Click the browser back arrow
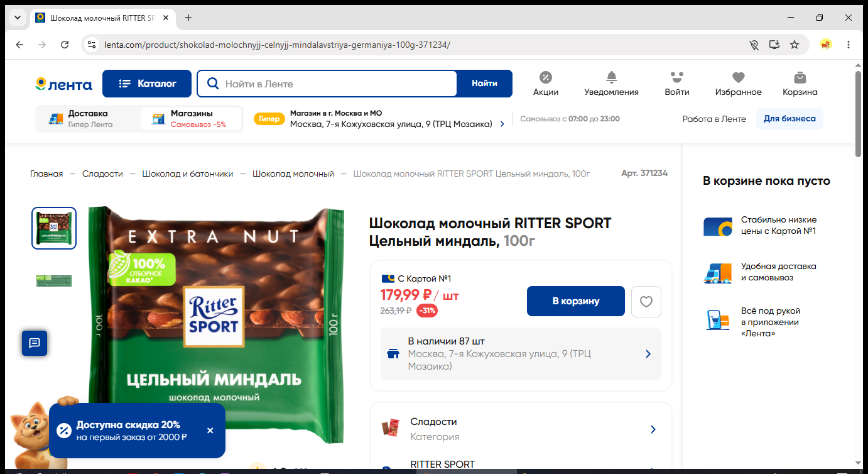The width and height of the screenshot is (868, 474). click(19, 45)
